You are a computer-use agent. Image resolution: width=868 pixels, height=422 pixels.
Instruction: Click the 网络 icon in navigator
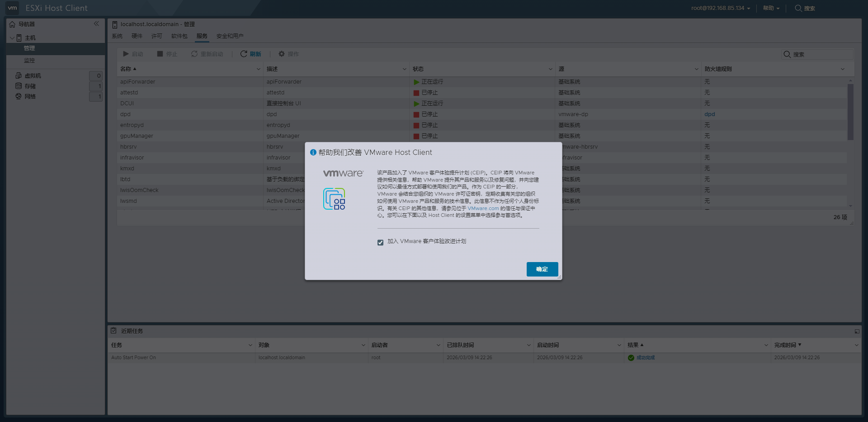(x=19, y=96)
